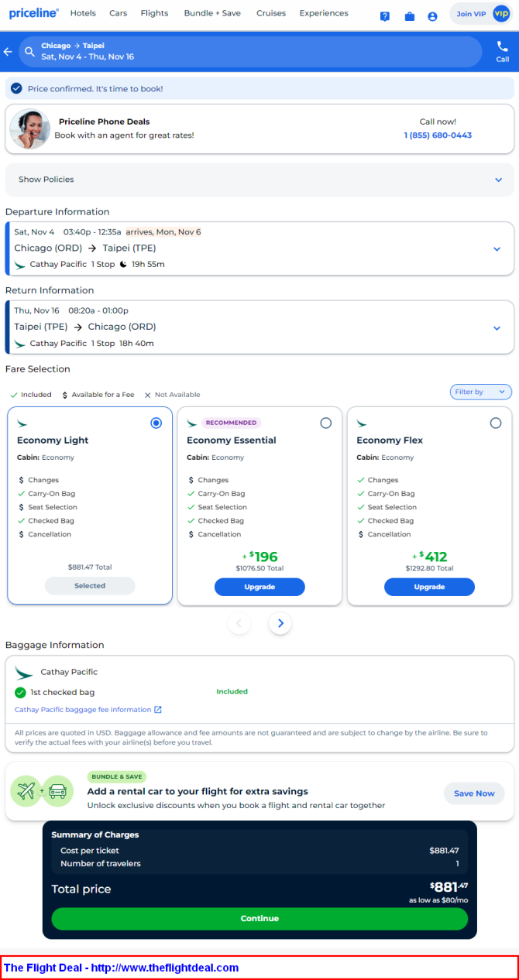Select the Economy Essential radio button
519x980 pixels.
pyautogui.click(x=325, y=423)
